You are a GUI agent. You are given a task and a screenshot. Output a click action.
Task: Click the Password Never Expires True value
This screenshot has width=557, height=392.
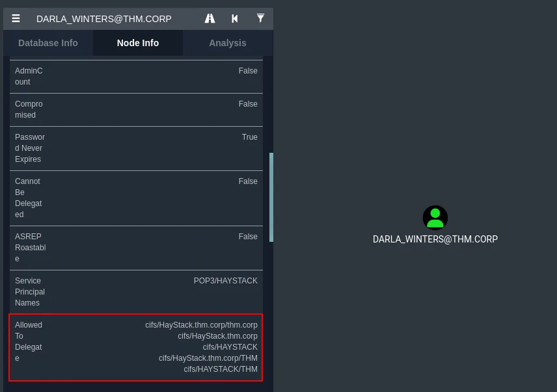pos(249,137)
